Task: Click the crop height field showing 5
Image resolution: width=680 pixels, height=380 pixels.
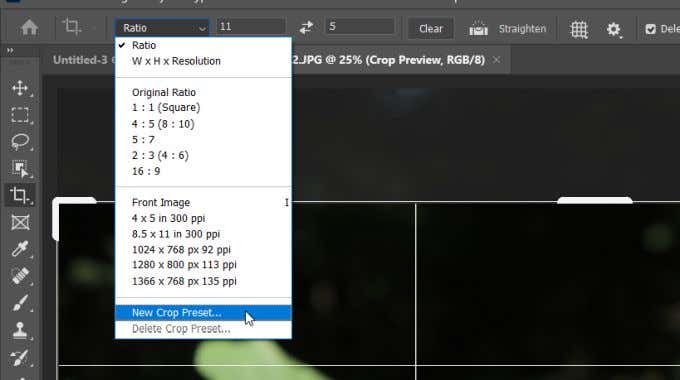Action: (360, 26)
